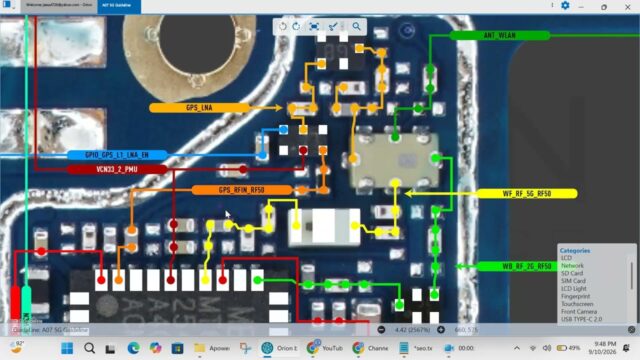Click the title bar more-options dots
Image resolution: width=640 pixels, height=360 pixels.
tap(552, 5)
